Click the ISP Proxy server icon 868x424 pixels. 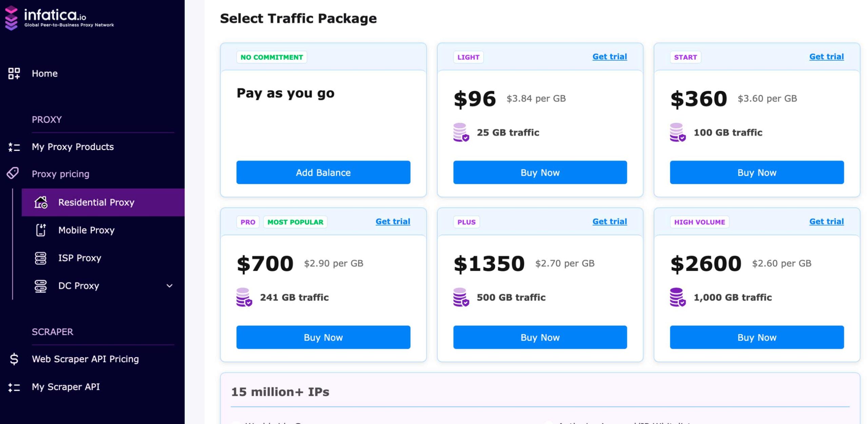click(x=41, y=258)
